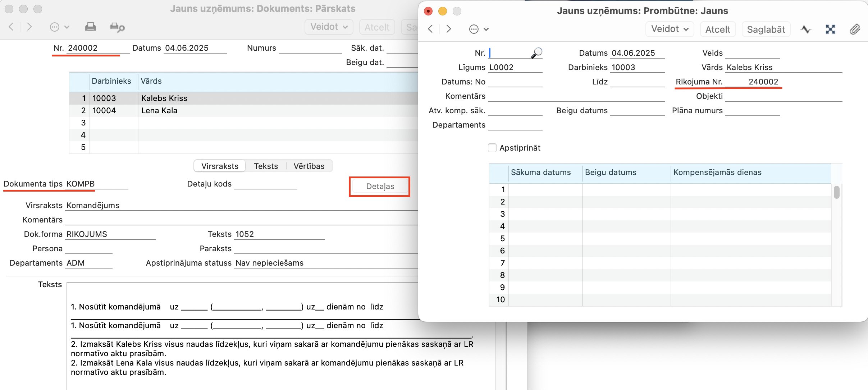
Task: Open attachments paperclip icon
Action: click(855, 29)
